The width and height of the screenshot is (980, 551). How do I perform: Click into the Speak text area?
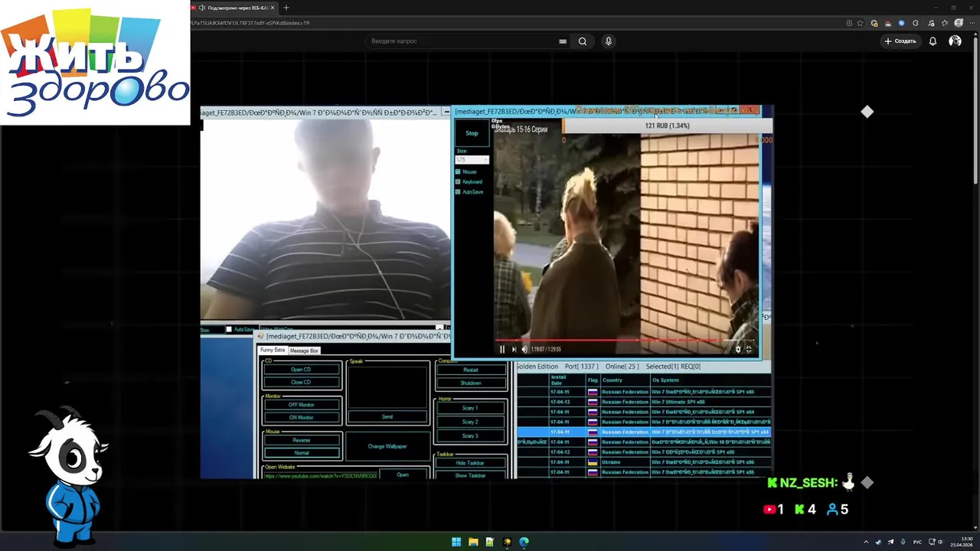pos(387,387)
